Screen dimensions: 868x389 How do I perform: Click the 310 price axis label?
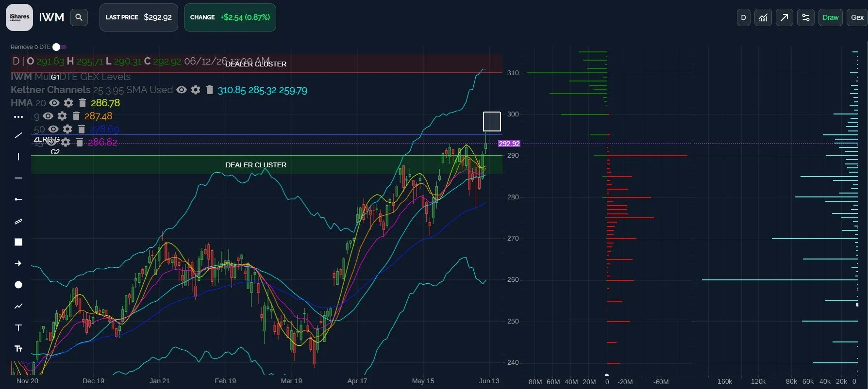pos(513,73)
